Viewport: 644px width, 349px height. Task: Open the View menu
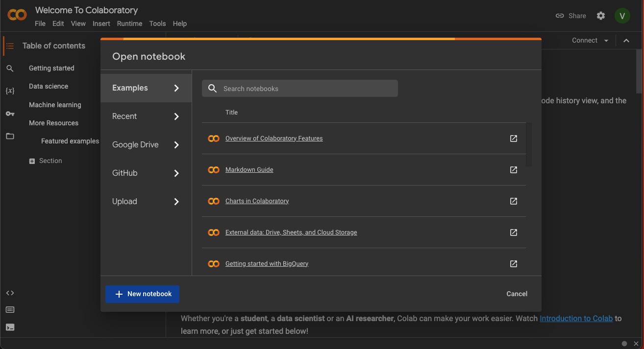tap(78, 23)
